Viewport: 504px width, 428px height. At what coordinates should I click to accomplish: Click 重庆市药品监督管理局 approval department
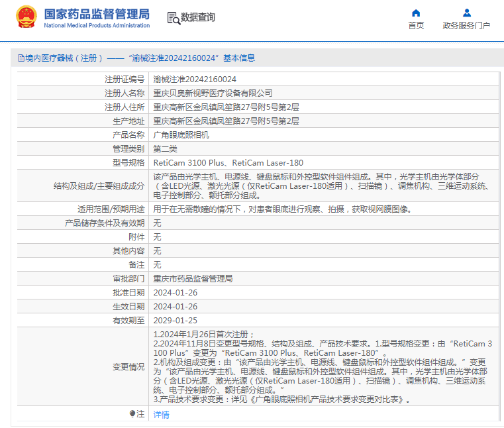(193, 278)
